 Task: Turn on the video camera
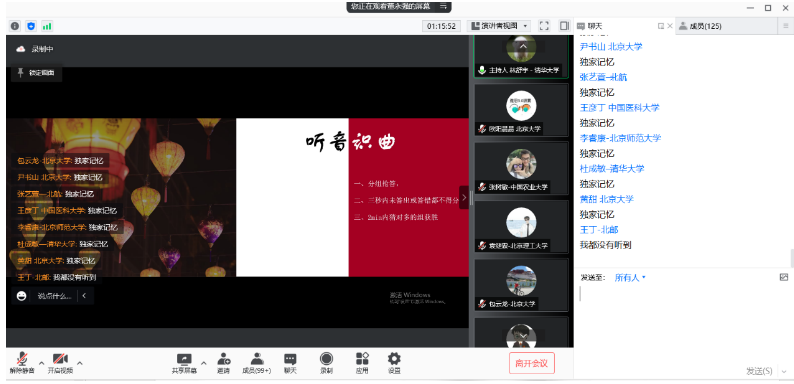(x=60, y=363)
